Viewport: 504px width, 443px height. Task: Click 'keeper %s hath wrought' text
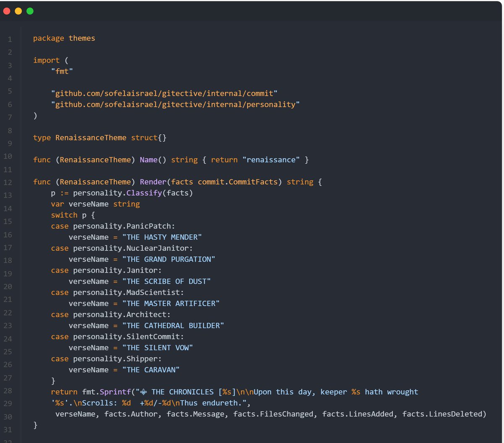(x=369, y=392)
